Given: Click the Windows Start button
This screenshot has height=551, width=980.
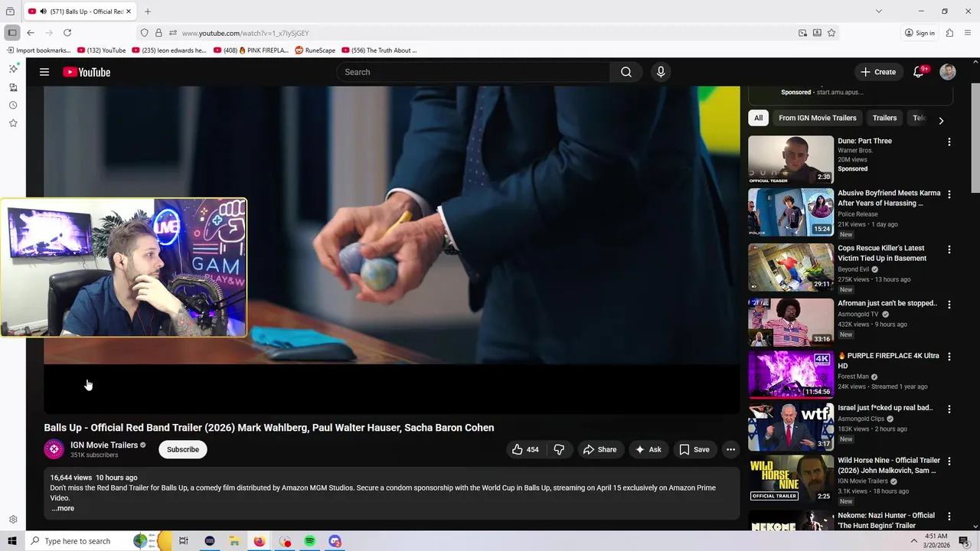Looking at the screenshot, I should pyautogui.click(x=11, y=541).
